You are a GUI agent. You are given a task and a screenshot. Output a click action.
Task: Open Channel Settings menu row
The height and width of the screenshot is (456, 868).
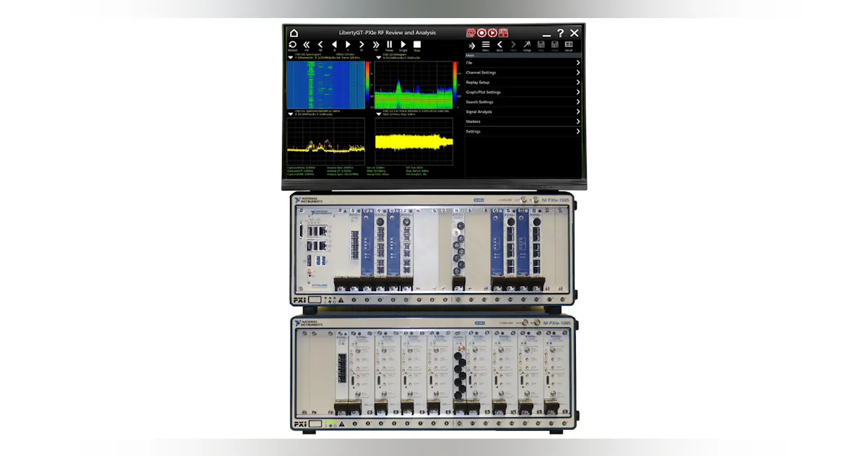pyautogui.click(x=523, y=72)
